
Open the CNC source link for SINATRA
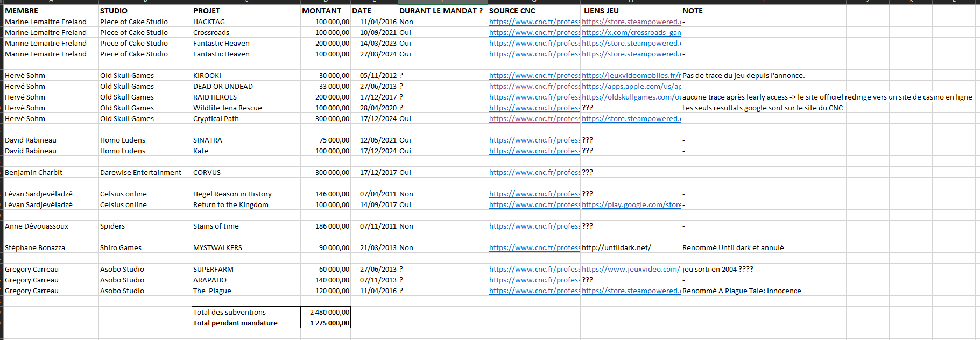click(x=534, y=140)
